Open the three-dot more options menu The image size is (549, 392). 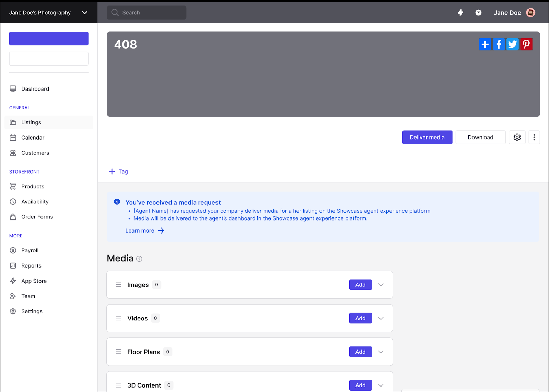pos(534,137)
